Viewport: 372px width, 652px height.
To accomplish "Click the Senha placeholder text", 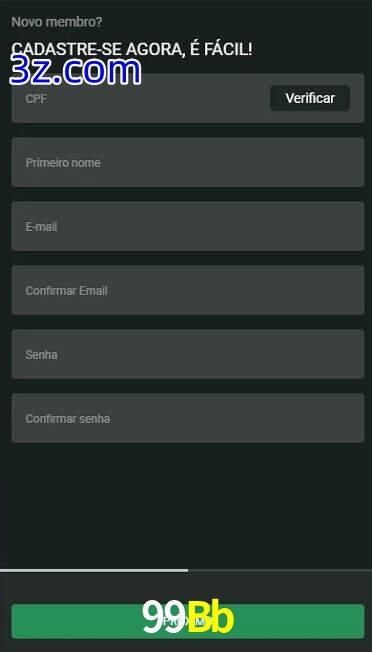I will (42, 355).
